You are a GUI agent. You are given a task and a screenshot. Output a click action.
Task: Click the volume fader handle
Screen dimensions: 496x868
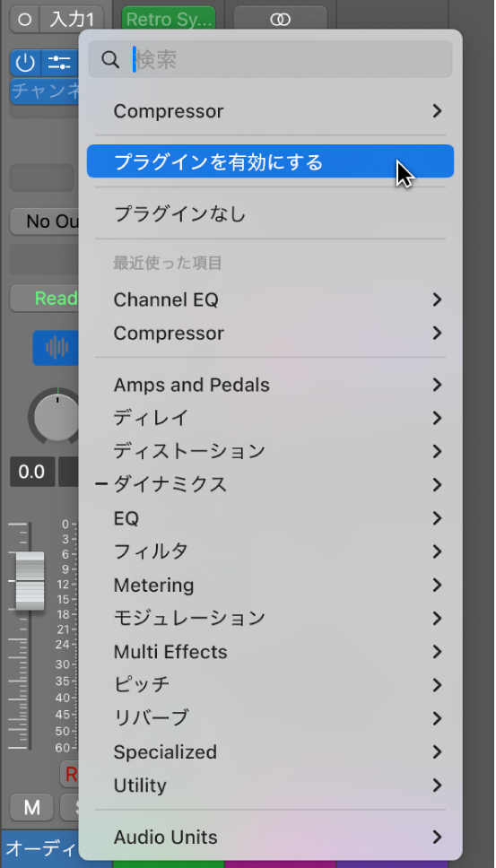[30, 580]
